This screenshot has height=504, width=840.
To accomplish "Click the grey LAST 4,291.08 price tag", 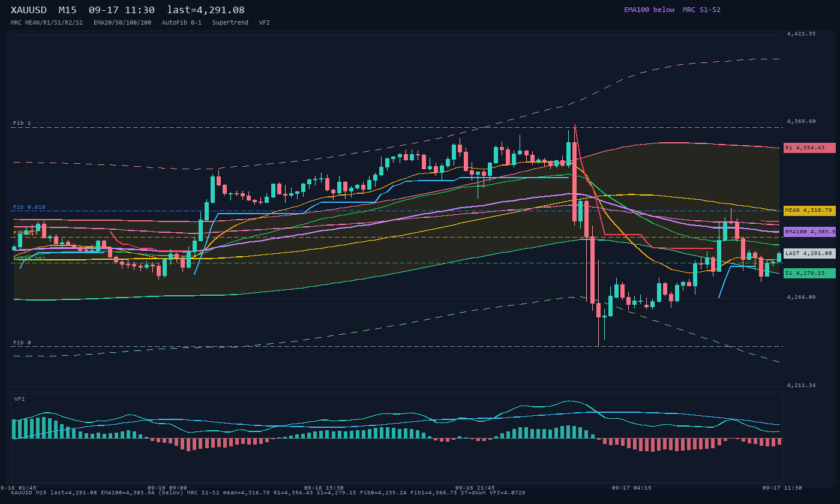I will tap(809, 253).
